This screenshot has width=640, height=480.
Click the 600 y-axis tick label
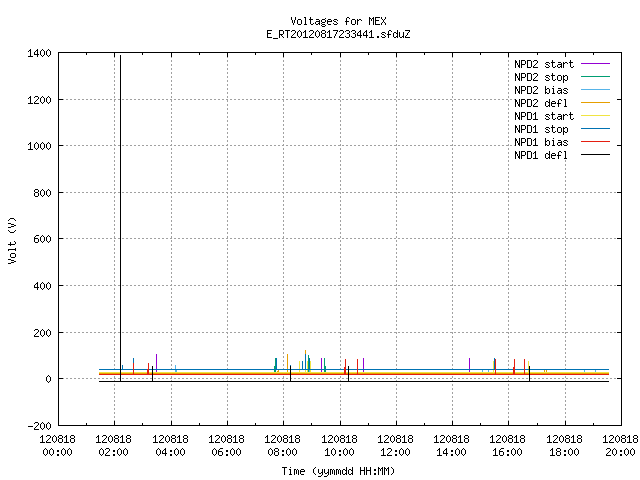tap(42, 239)
